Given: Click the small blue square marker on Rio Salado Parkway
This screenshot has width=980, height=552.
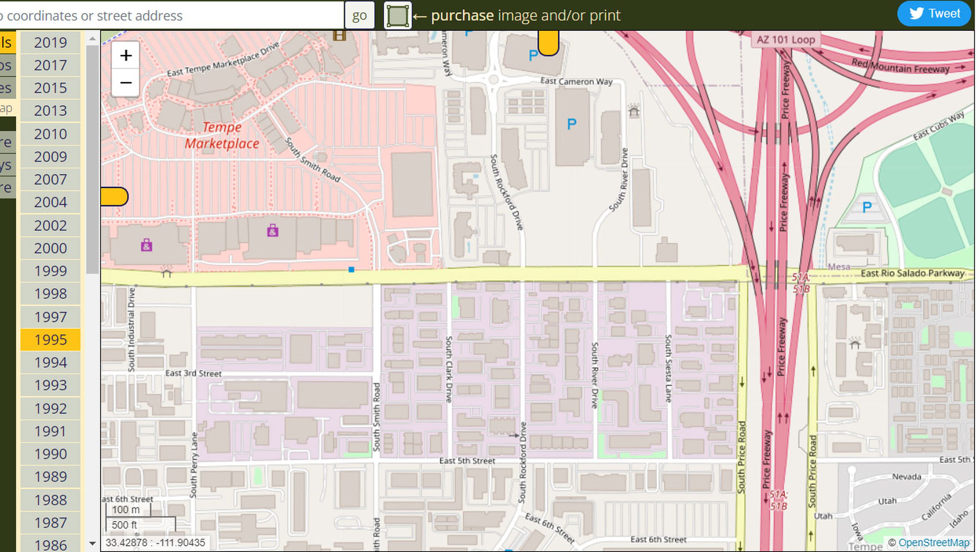Looking at the screenshot, I should point(351,269).
